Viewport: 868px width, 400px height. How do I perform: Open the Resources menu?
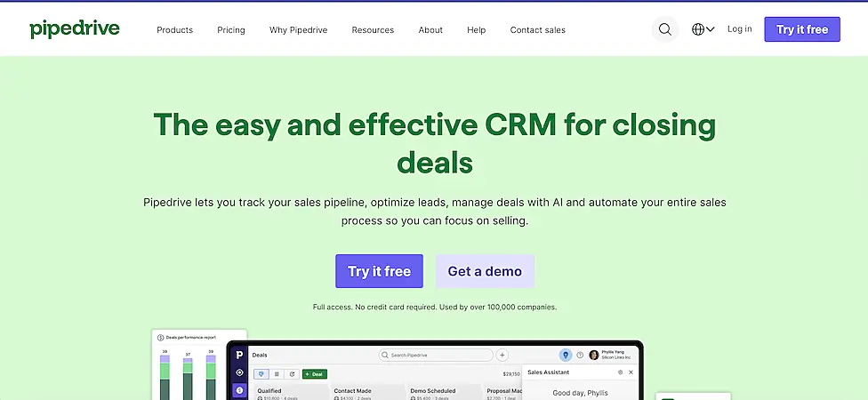tap(374, 30)
